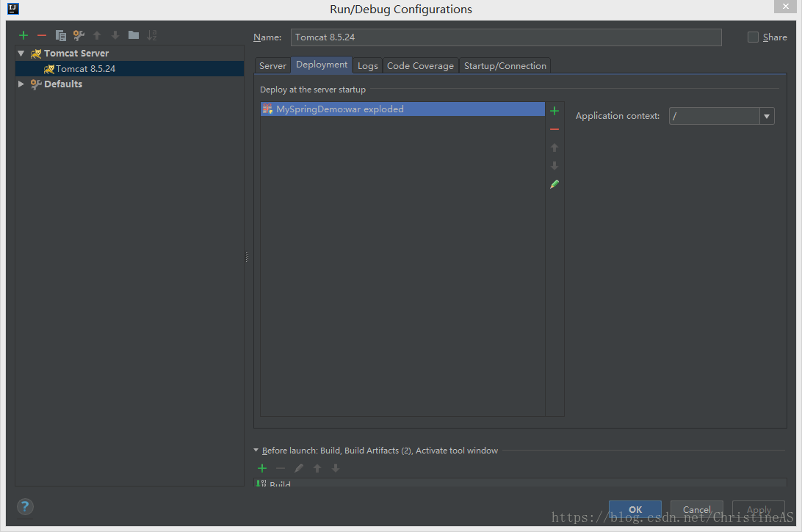The image size is (802, 532).
Task: Select the Tomcat Server group label
Action: [x=76, y=53]
